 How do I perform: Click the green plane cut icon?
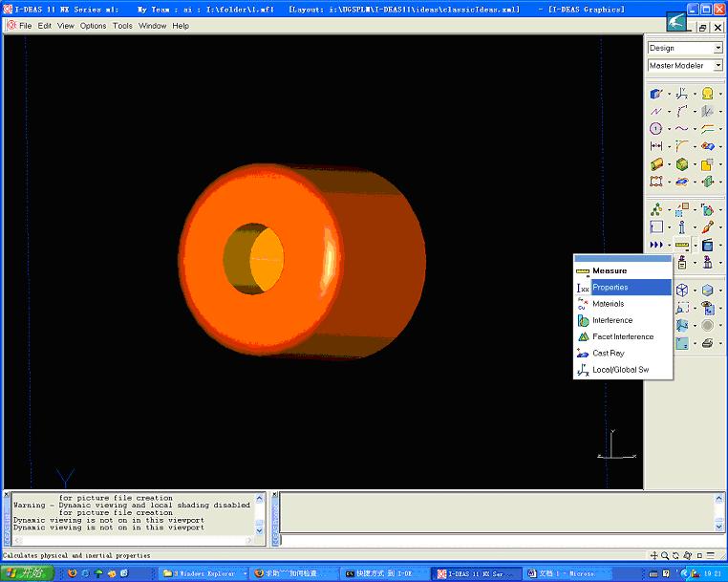click(708, 182)
